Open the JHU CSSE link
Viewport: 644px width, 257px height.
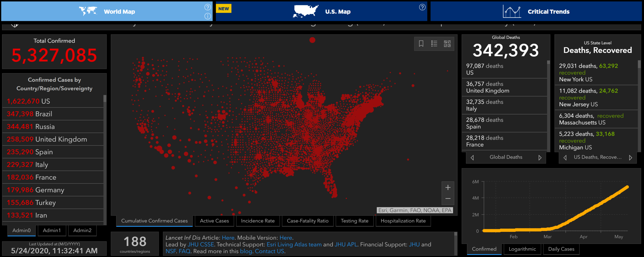point(201,244)
